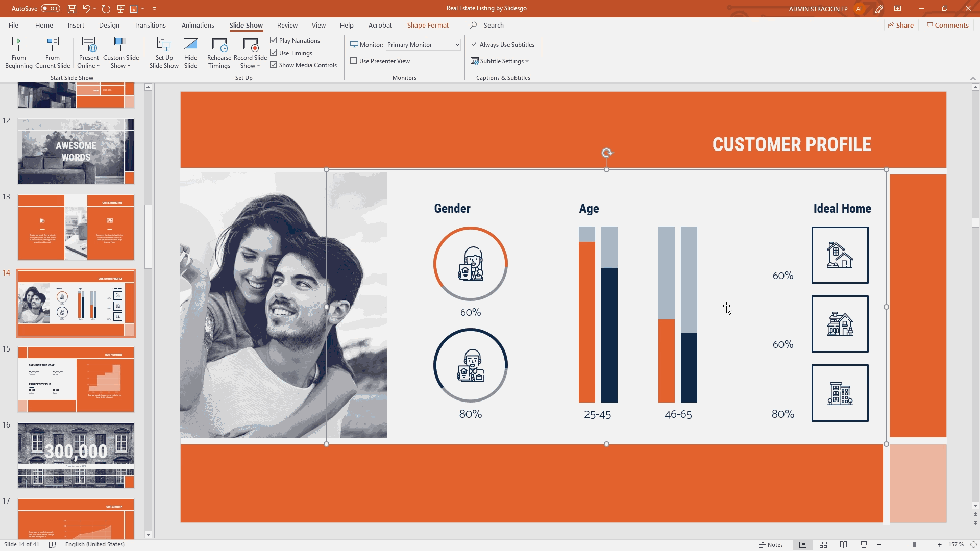This screenshot has height=551, width=980.
Task: Switch to Reading View in status bar
Action: click(x=844, y=545)
